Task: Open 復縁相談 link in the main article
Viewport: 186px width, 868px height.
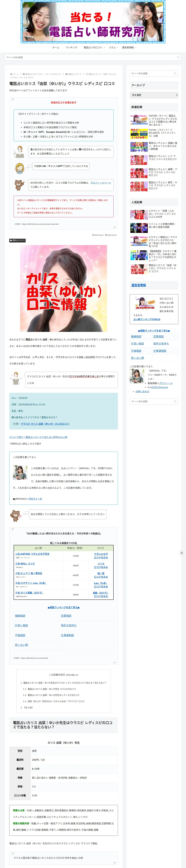Action: 20,616
